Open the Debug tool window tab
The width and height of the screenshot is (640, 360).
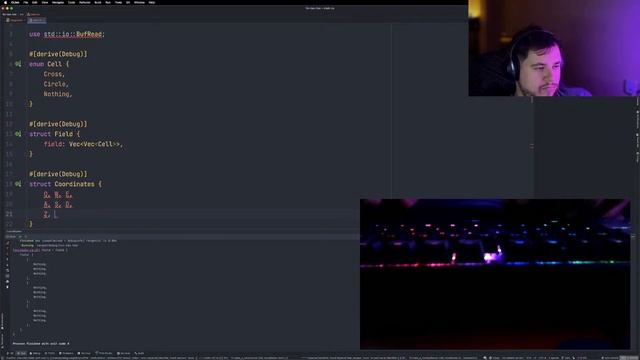[x=35, y=353]
